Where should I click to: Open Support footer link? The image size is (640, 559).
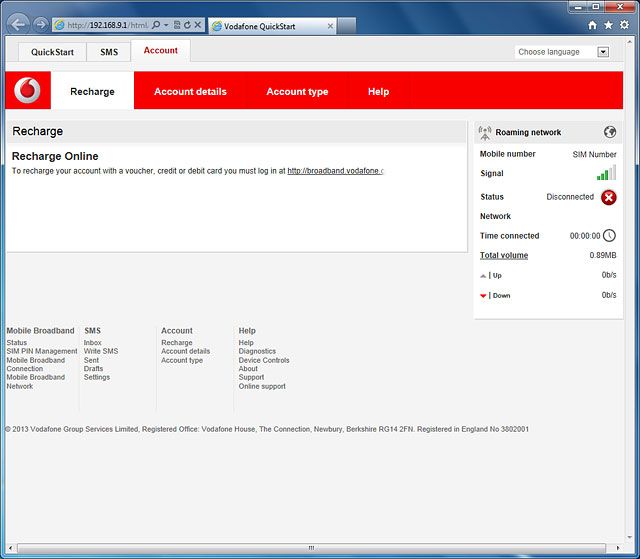251,377
